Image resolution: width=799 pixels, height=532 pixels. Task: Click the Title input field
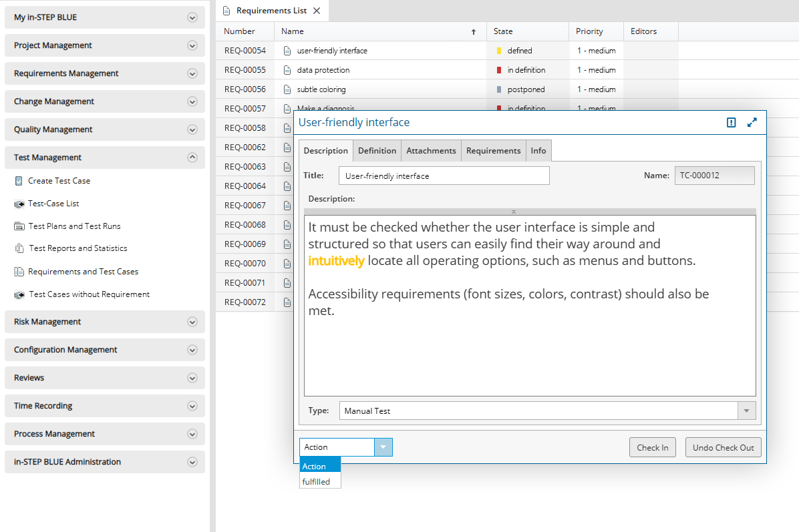coord(444,176)
